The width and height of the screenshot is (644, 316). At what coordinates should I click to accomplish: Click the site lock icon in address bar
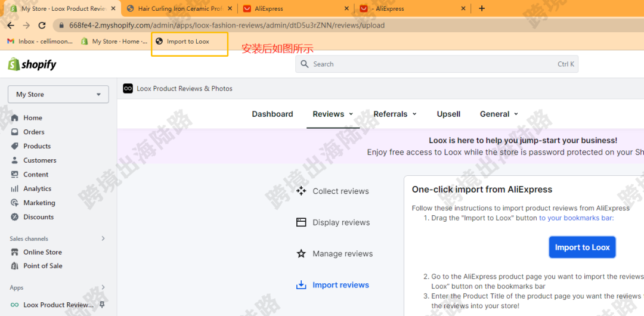[x=61, y=26]
